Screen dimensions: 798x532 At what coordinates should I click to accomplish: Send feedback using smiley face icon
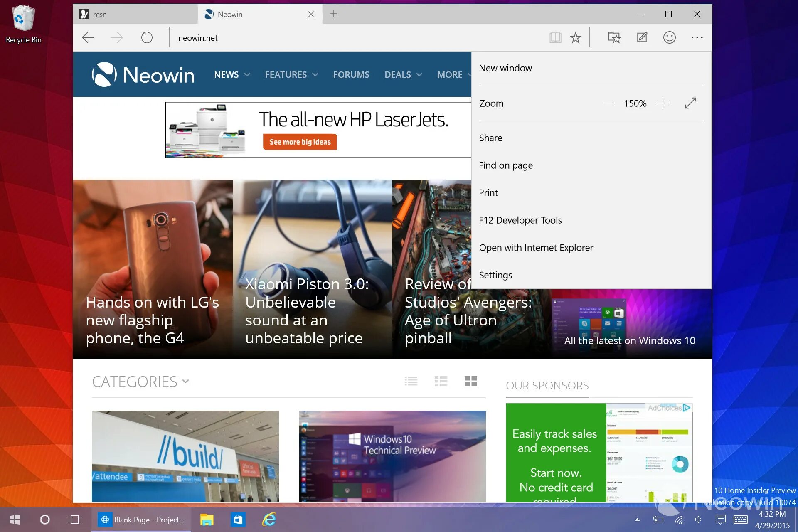click(669, 38)
